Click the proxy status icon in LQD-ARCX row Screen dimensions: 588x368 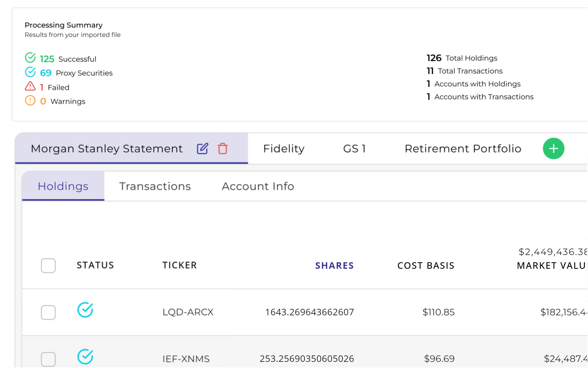(x=85, y=310)
